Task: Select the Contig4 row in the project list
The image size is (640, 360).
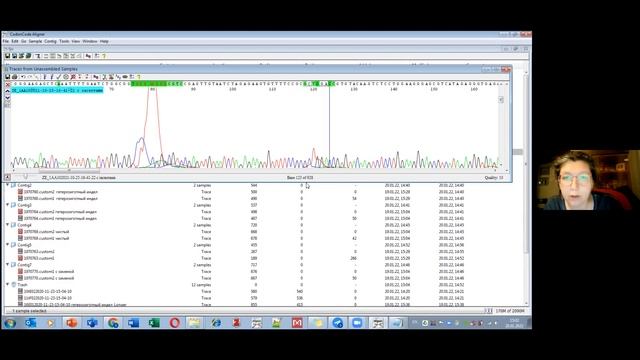Action: pyautogui.click(x=263, y=225)
